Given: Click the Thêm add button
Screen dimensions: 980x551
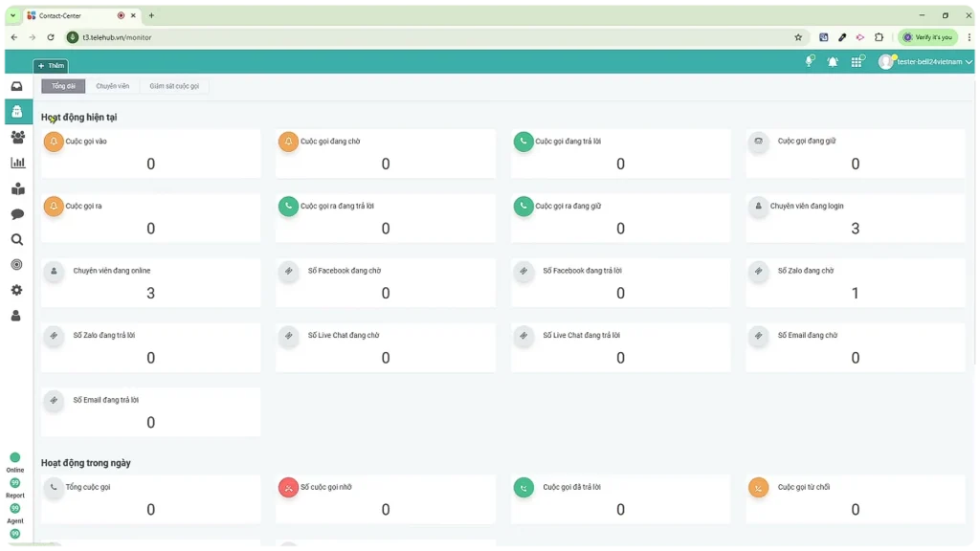Looking at the screenshot, I should 51,66.
